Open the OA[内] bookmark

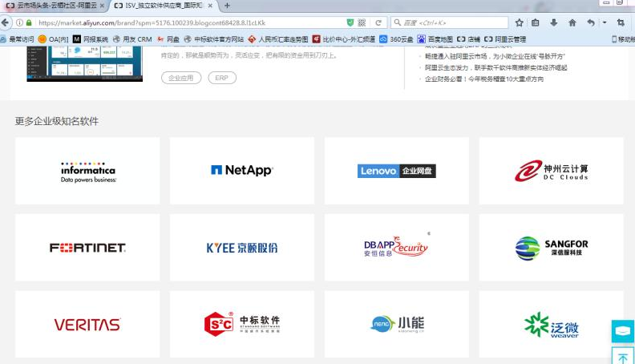[53, 39]
